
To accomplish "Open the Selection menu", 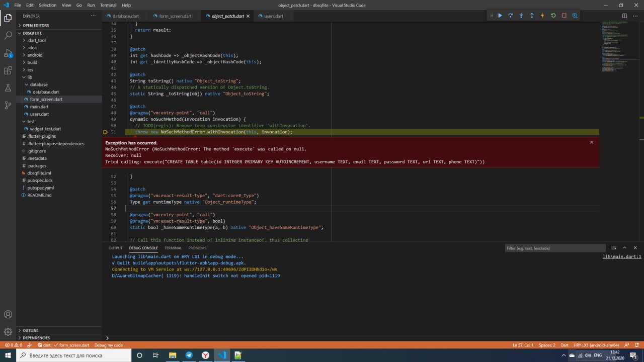I will click(x=47, y=5).
